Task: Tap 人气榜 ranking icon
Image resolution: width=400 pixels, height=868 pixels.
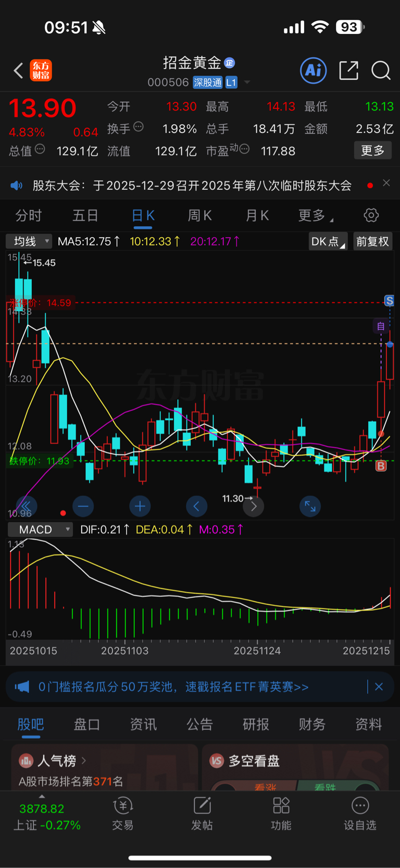Action: (26, 761)
